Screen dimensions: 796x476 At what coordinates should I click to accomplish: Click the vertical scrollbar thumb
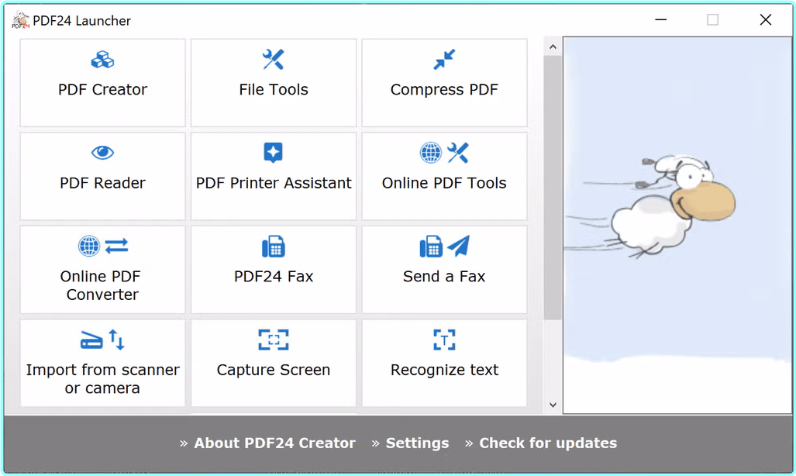pos(553,188)
